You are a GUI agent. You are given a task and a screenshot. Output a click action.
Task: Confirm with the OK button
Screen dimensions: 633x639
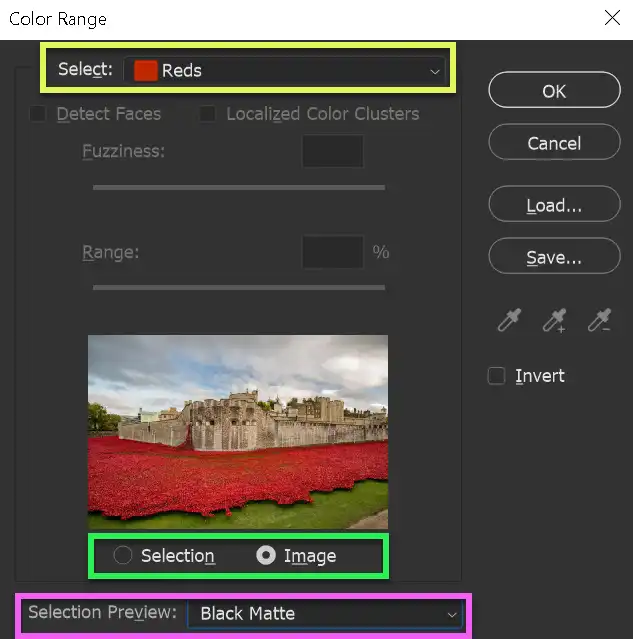click(554, 90)
